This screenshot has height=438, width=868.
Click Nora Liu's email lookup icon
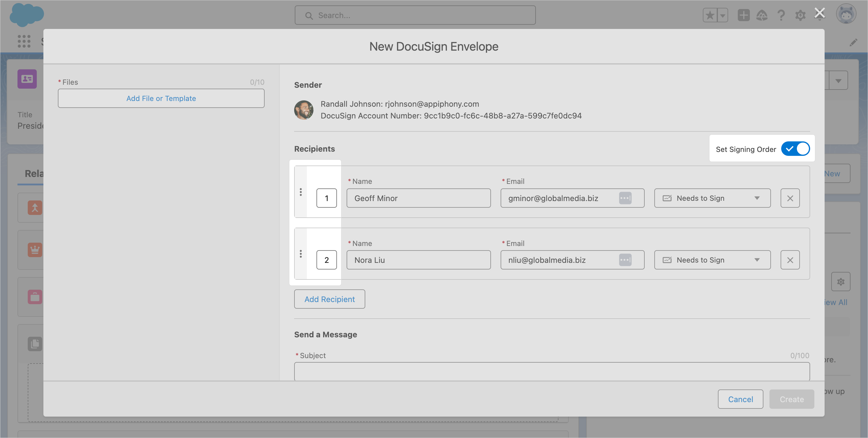click(625, 260)
